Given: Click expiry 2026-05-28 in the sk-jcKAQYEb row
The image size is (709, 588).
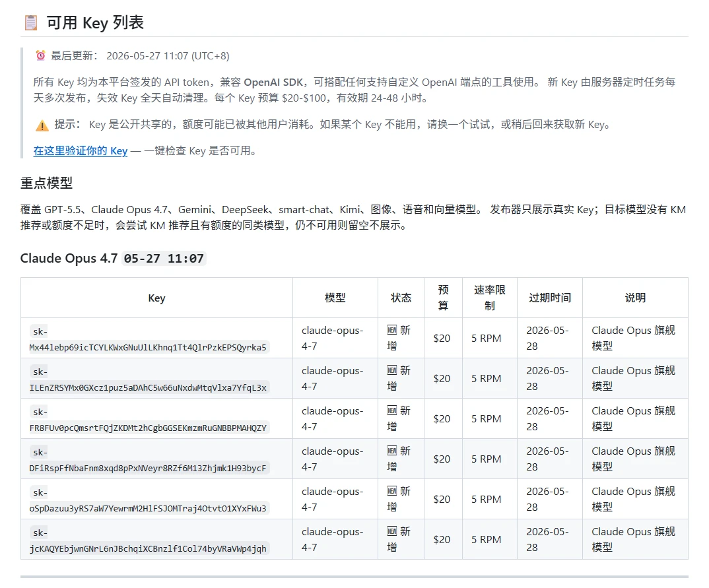Looking at the screenshot, I should [x=547, y=539].
